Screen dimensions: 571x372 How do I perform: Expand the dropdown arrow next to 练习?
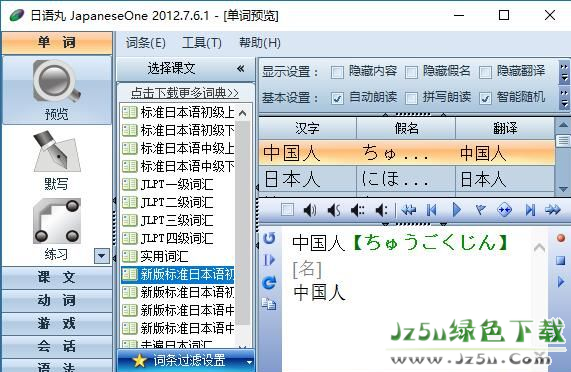coord(102,256)
